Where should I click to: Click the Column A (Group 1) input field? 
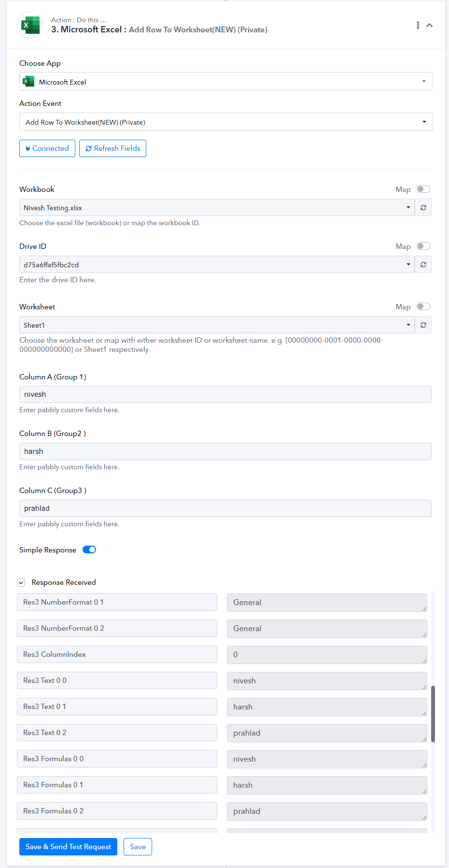[225, 394]
